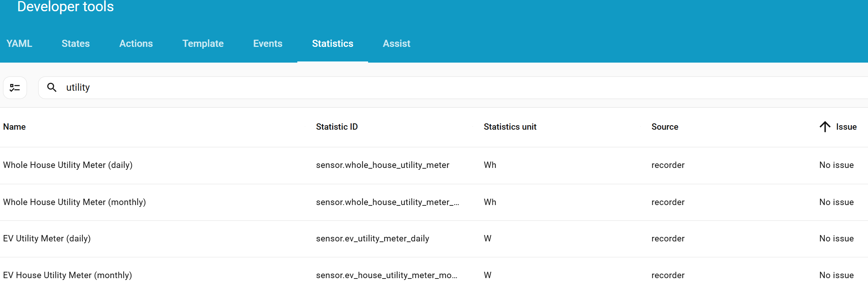The height and width of the screenshot is (295, 868).
Task: Click the search magnifier icon
Action: tap(52, 87)
